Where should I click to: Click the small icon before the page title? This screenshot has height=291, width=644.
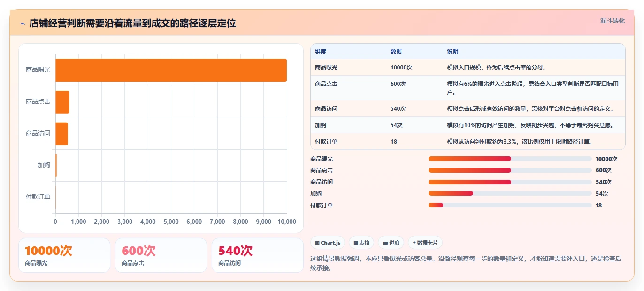tap(22, 23)
